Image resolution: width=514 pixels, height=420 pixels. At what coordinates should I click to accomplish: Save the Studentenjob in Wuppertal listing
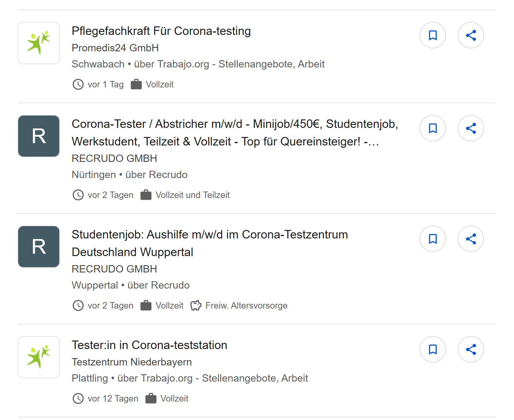(433, 239)
